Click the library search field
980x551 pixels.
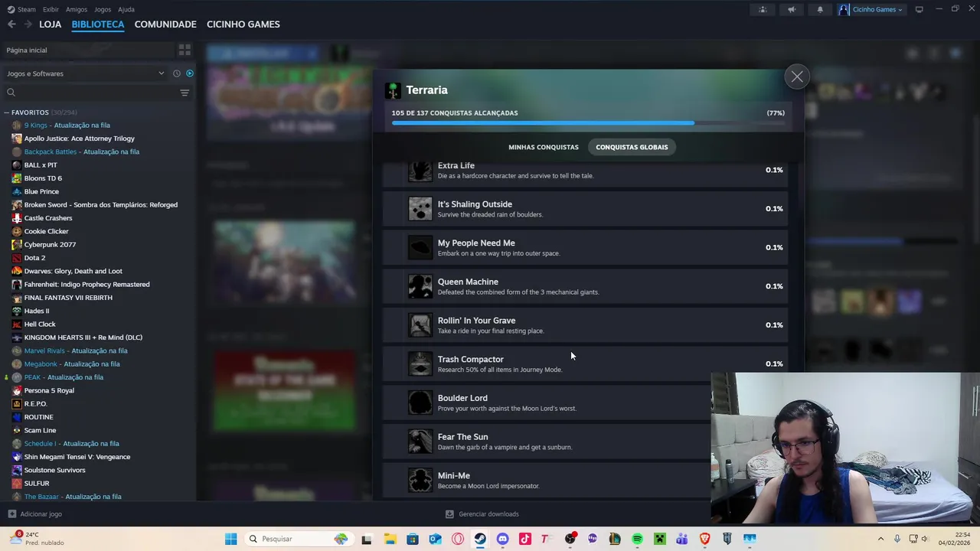90,93
